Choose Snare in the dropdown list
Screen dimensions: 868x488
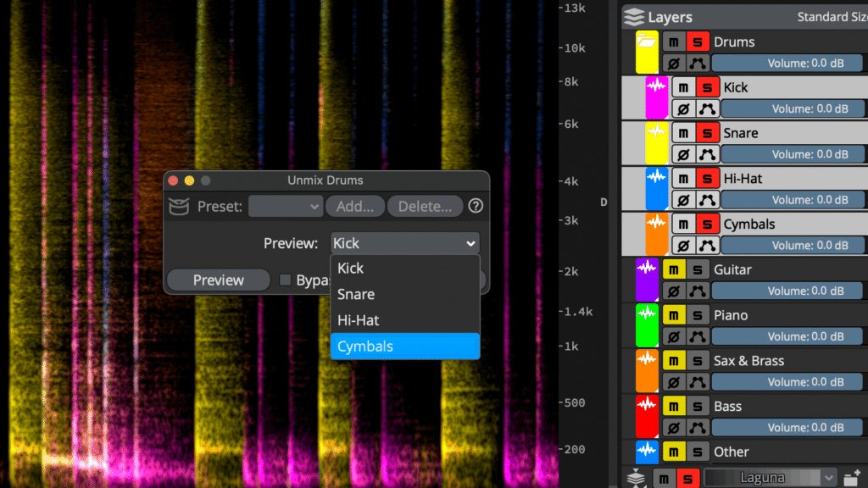pyautogui.click(x=404, y=294)
